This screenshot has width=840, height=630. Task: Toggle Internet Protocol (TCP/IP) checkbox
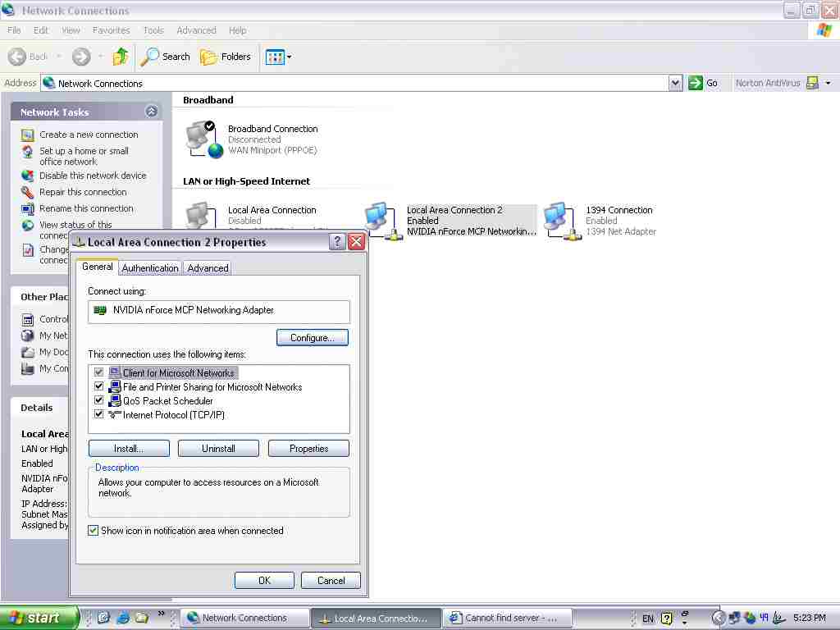click(x=98, y=414)
